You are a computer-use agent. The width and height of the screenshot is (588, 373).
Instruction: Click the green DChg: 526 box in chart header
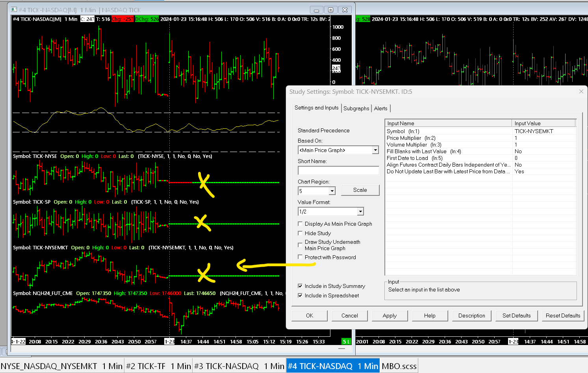click(147, 19)
